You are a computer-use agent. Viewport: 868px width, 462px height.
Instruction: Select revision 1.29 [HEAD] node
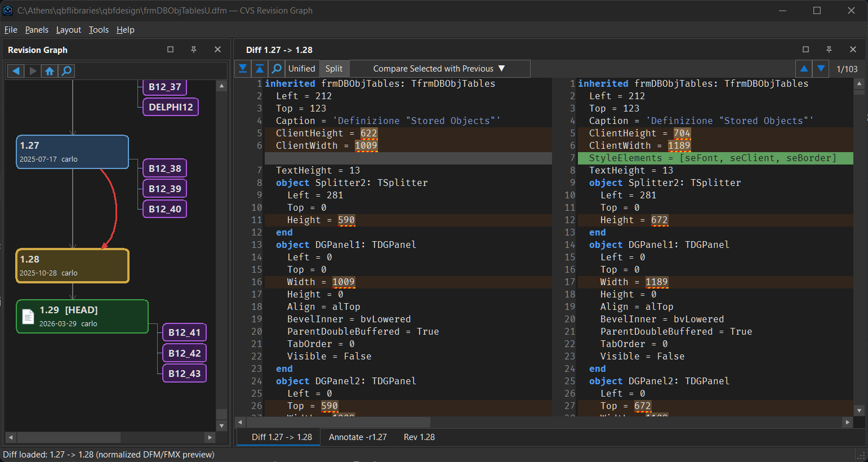pos(82,316)
